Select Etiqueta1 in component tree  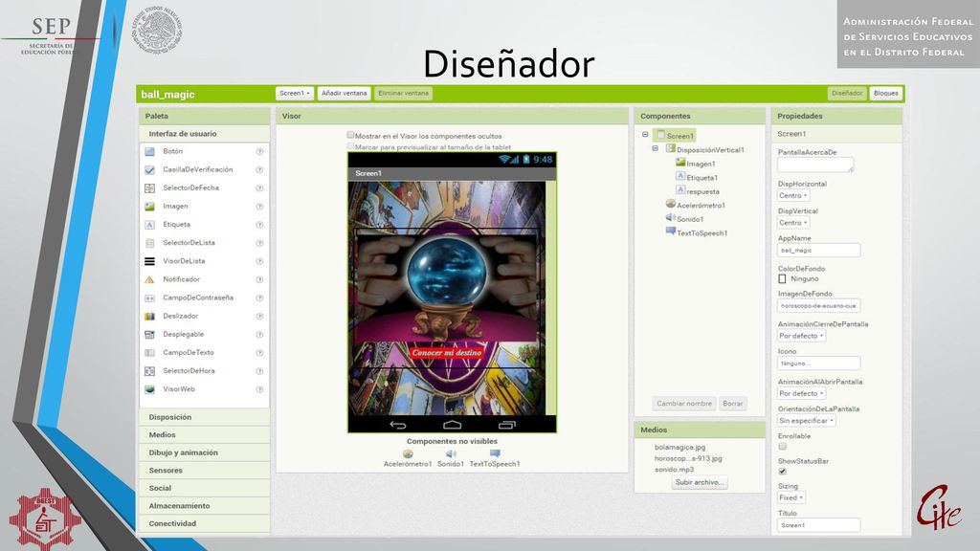(x=702, y=178)
